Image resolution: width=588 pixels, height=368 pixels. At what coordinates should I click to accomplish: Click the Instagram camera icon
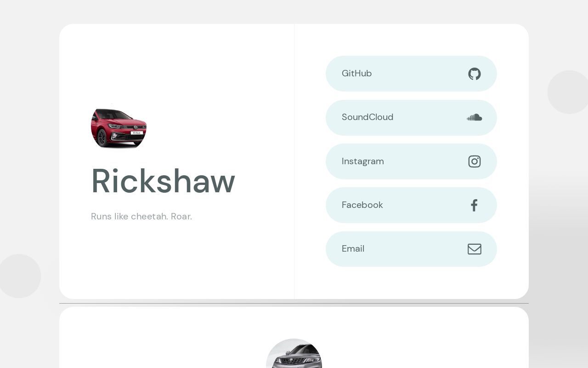tap(475, 161)
